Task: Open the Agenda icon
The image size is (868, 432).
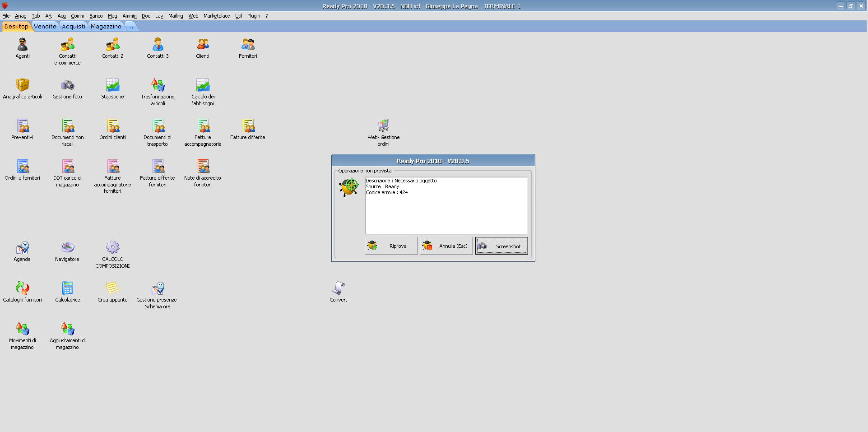Action: pyautogui.click(x=23, y=248)
